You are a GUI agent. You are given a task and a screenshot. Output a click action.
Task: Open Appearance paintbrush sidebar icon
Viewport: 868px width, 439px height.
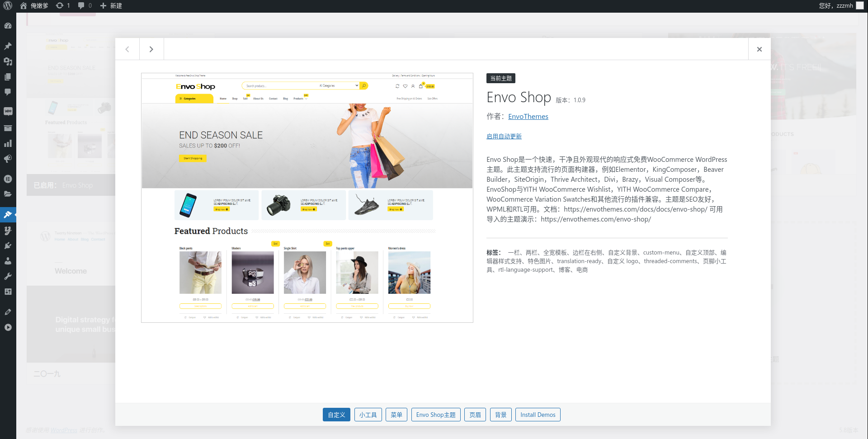tap(8, 214)
